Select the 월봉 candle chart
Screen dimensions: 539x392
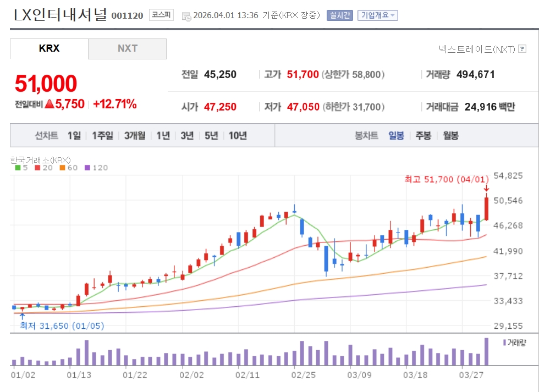click(x=450, y=136)
